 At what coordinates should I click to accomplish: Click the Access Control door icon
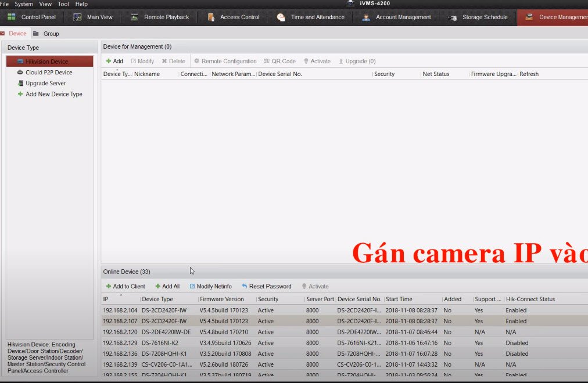pyautogui.click(x=211, y=17)
